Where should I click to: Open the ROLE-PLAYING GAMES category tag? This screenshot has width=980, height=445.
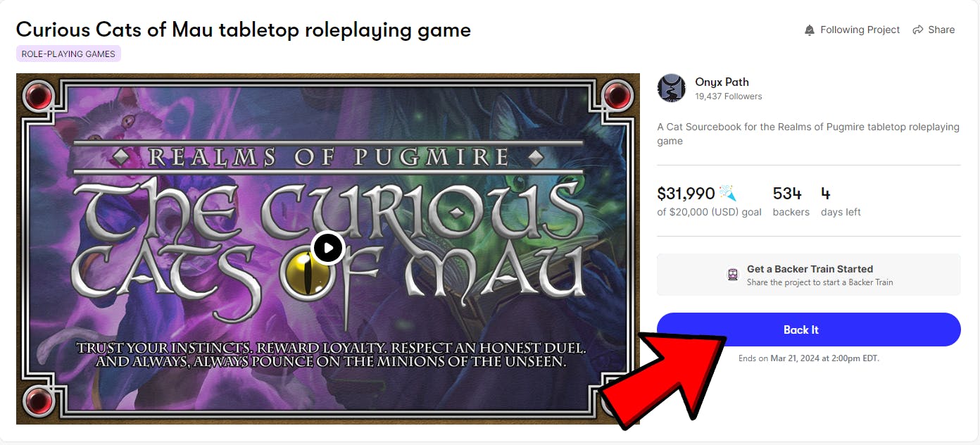(x=68, y=54)
